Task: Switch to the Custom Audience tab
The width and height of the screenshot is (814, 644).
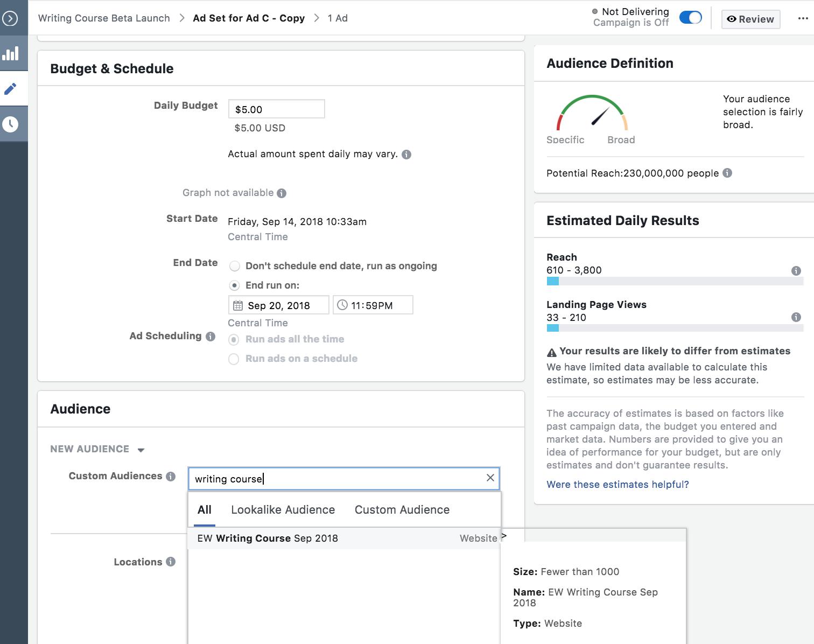Action: coord(402,510)
